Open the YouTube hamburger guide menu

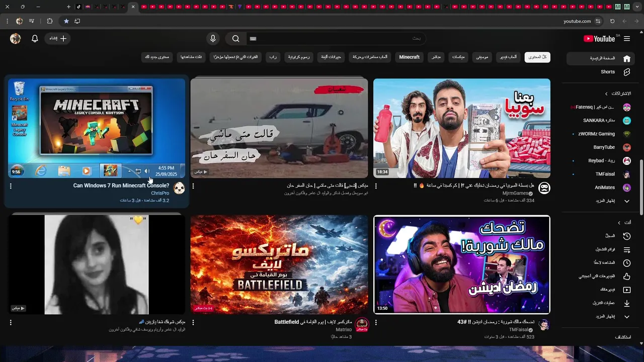pyautogui.click(x=627, y=39)
